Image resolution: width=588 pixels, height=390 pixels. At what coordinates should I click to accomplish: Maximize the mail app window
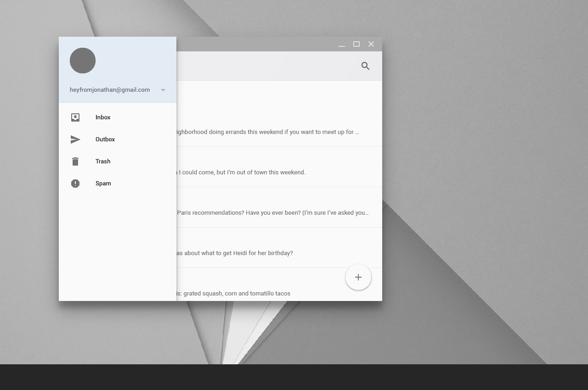pos(356,45)
